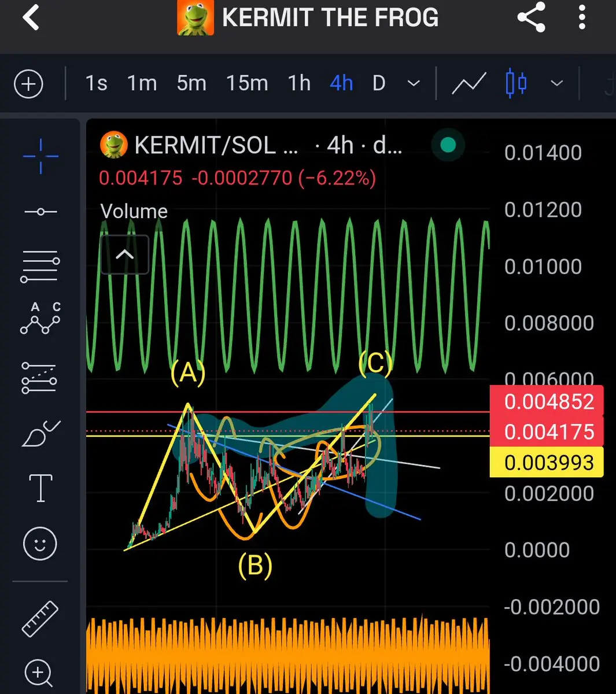Click the 0.01000 price axis value
This screenshot has height=694, width=616.
pyautogui.click(x=543, y=266)
